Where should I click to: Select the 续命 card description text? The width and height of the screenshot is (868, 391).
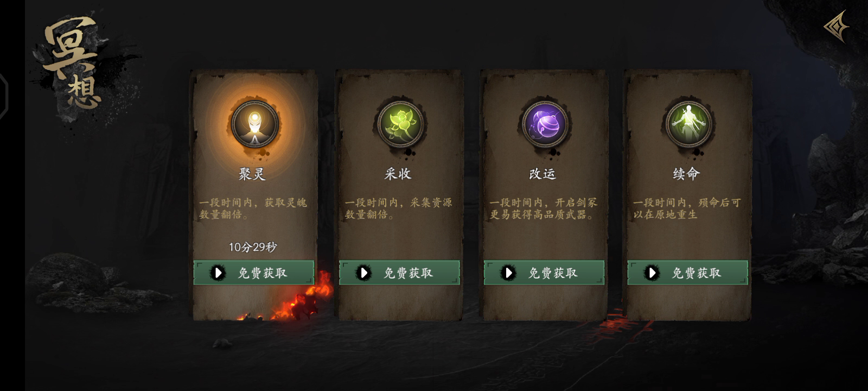pyautogui.click(x=687, y=209)
